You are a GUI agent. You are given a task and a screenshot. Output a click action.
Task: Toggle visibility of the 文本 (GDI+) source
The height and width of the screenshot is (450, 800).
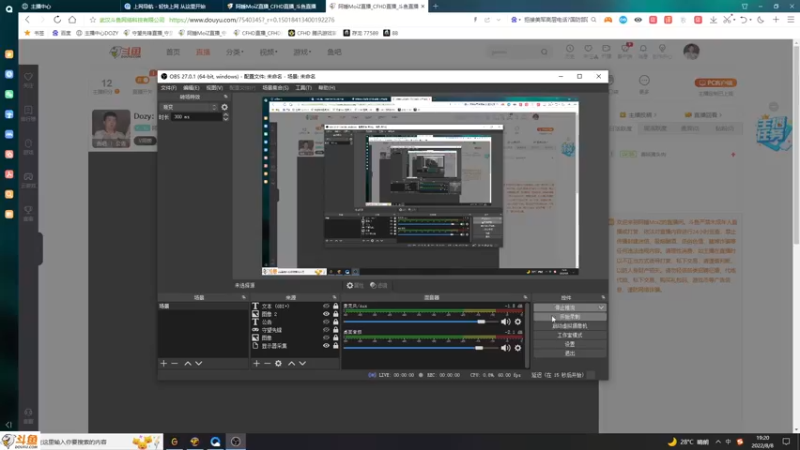[326, 306]
